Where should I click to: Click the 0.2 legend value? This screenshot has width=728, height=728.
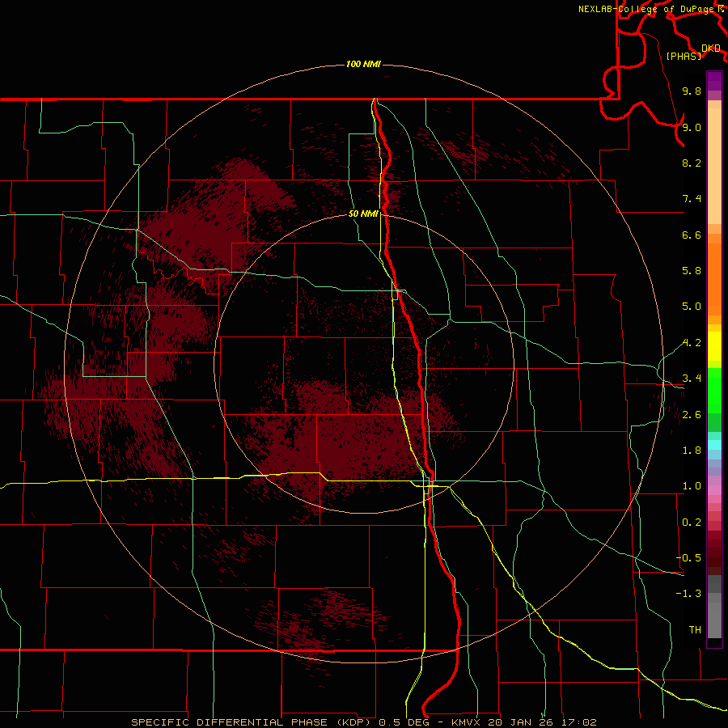[x=692, y=523]
